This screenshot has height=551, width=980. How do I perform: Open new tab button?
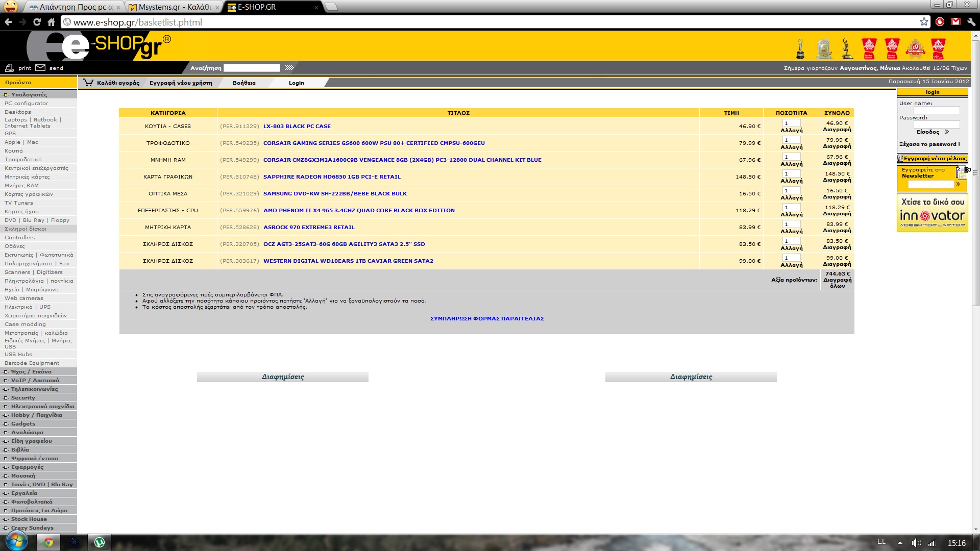331,7
